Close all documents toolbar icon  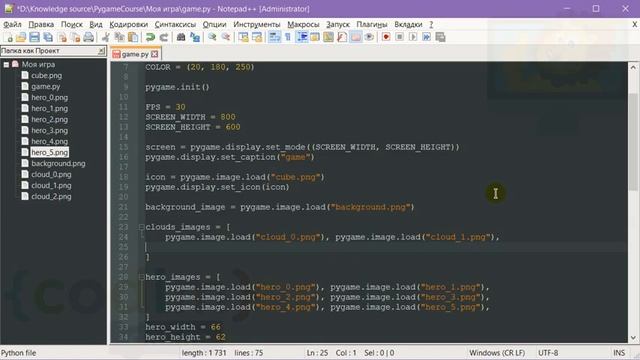click(76, 38)
